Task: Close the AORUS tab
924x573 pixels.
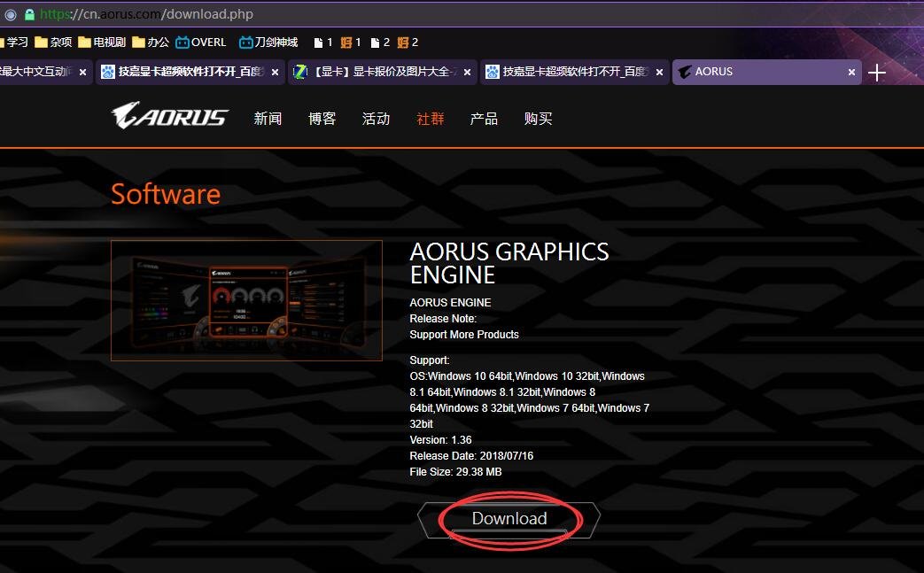Action: click(851, 72)
